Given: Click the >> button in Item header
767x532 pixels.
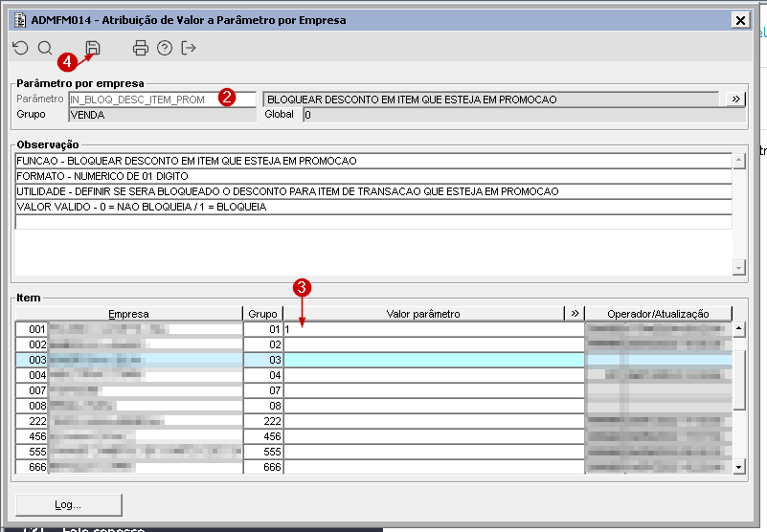Looking at the screenshot, I should point(575,314).
